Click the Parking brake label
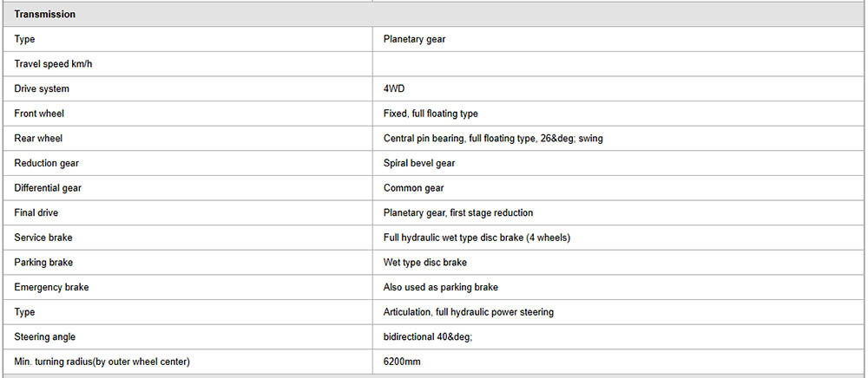Screen dimensions: 868x378 [x=43, y=262]
